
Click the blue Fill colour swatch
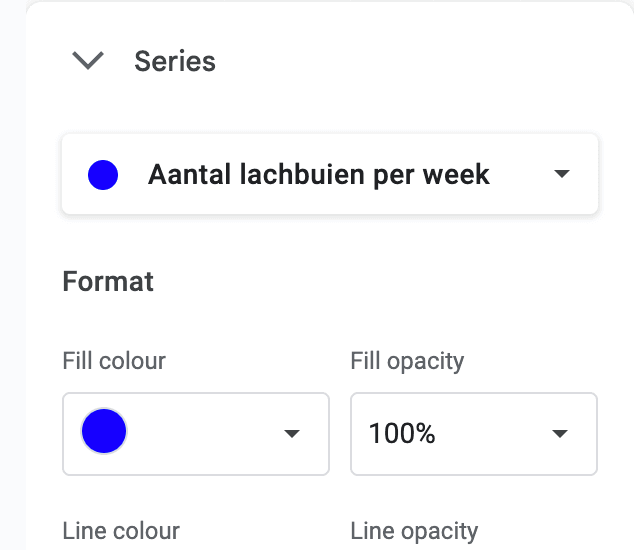(103, 432)
